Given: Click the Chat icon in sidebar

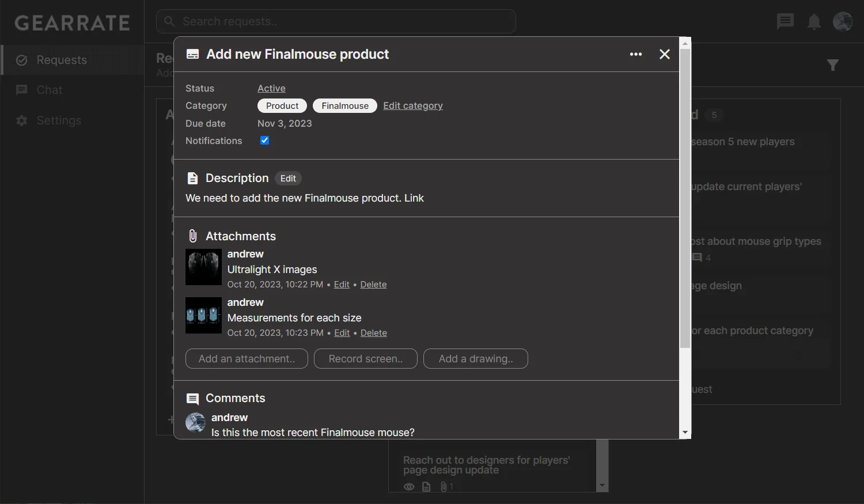Looking at the screenshot, I should coord(22,90).
